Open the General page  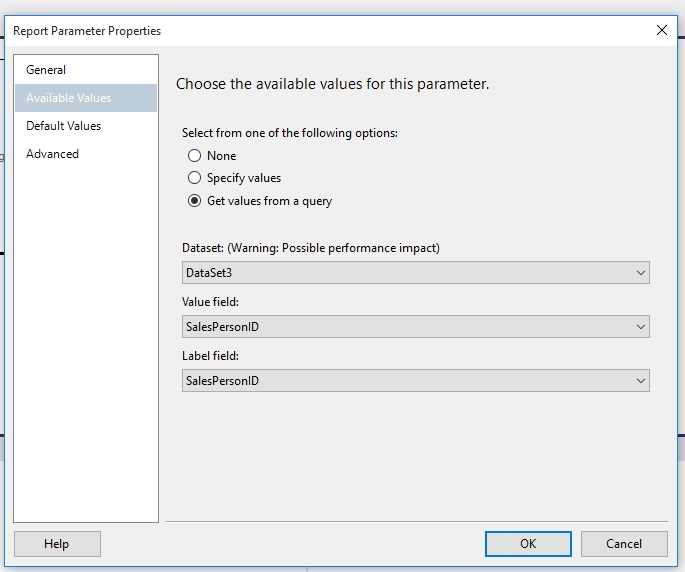pyautogui.click(x=46, y=70)
